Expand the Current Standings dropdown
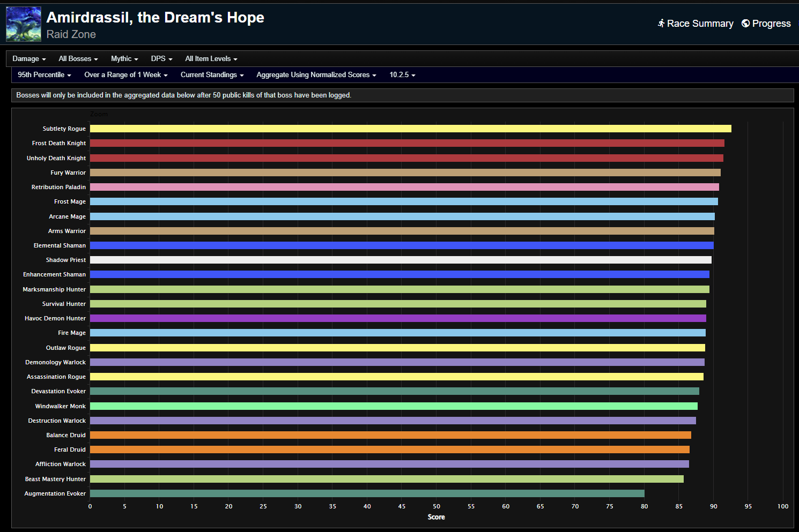The width and height of the screenshot is (799, 532). point(212,75)
